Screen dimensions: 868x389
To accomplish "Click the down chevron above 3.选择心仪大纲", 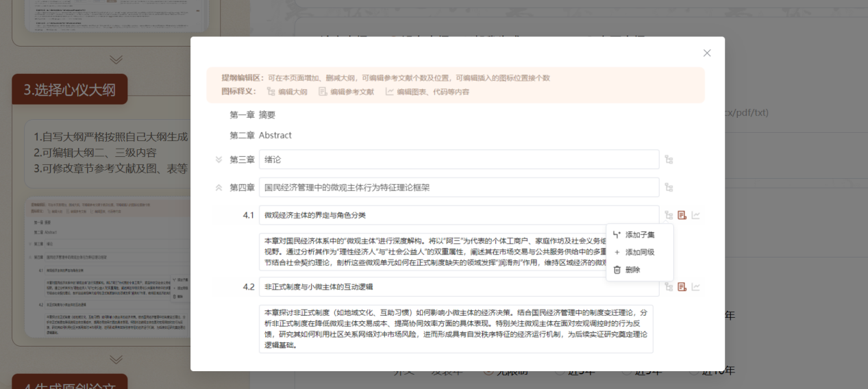I will click(x=116, y=60).
